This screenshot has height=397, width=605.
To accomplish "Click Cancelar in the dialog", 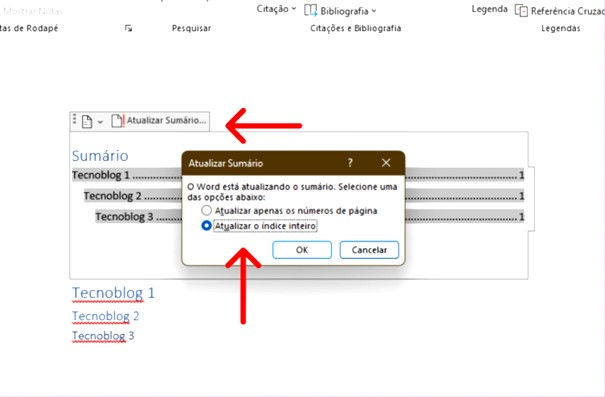I will pos(369,250).
